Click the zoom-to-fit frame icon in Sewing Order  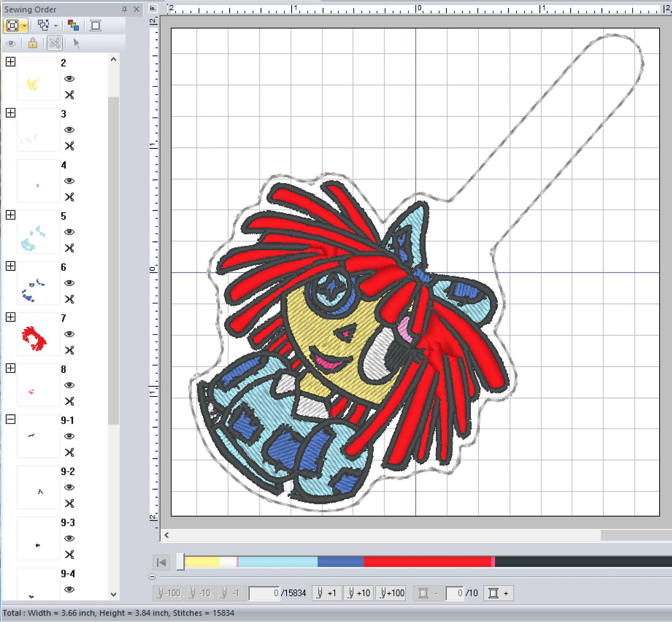click(12, 25)
